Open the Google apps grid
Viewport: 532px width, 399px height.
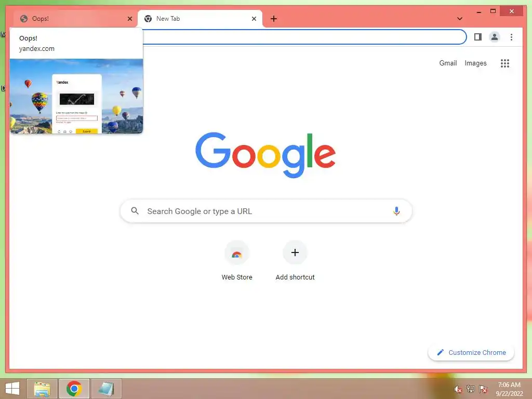[x=505, y=63]
